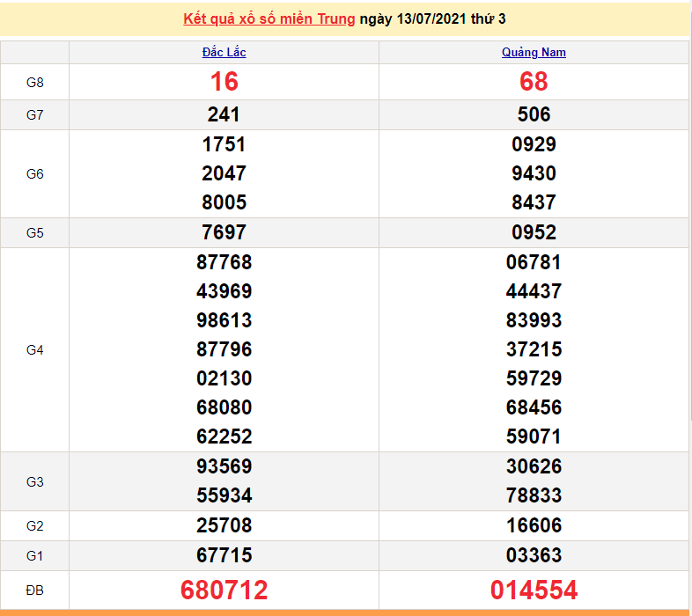The height and width of the screenshot is (616, 692).
Task: Select the G1 number 67715
Action: [x=224, y=555]
